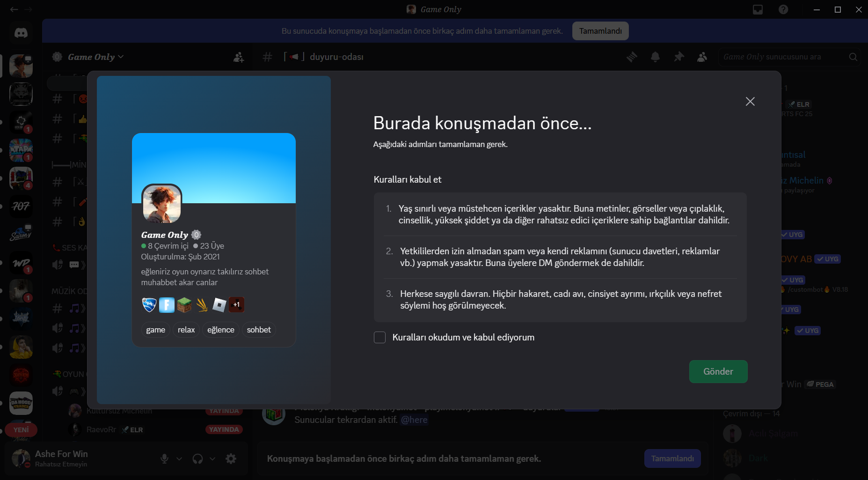Click the 'Burada konuşmadan önce…' heading

click(482, 123)
